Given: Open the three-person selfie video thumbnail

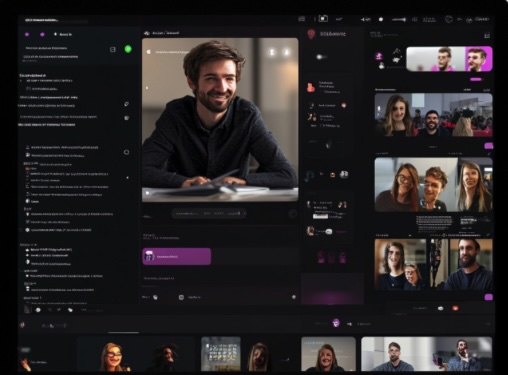Looking at the screenshot, I should point(433,185).
